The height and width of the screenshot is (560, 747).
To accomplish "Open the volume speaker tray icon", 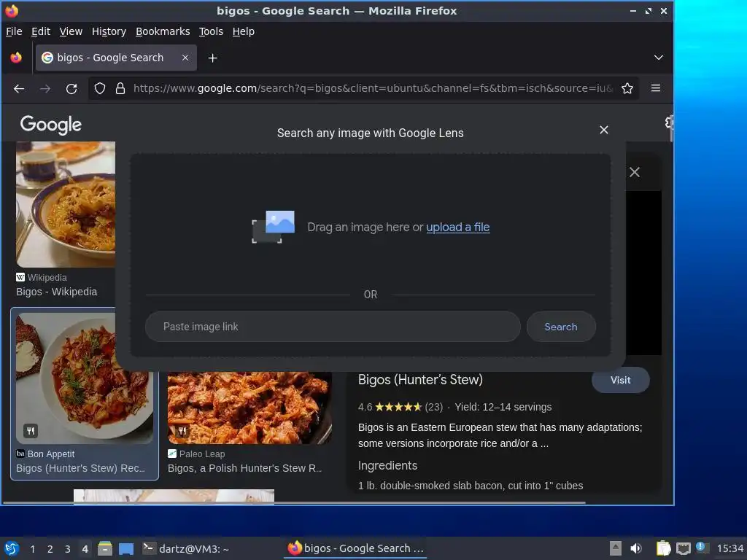I will [x=636, y=548].
